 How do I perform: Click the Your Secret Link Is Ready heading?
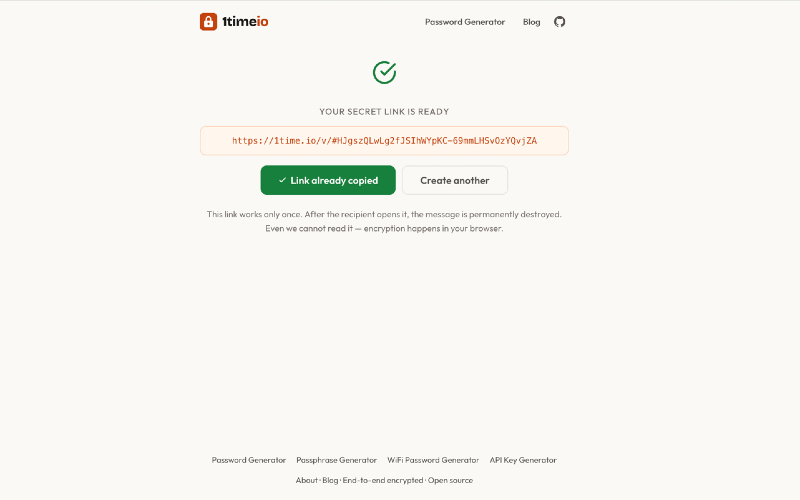384,112
